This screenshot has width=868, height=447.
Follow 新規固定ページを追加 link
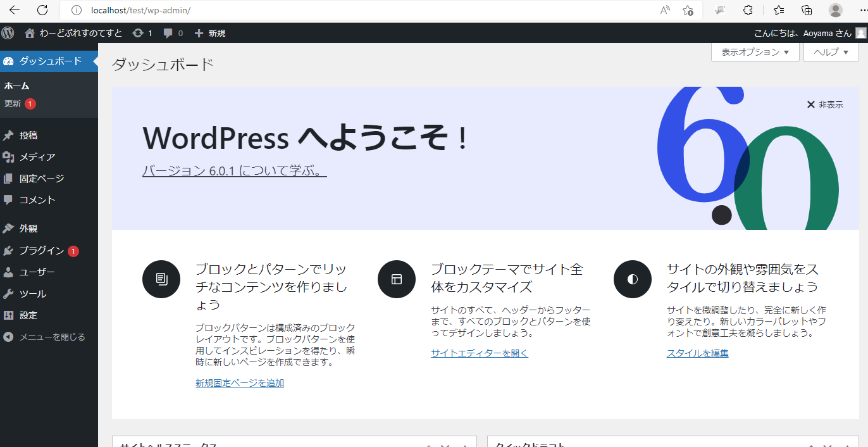point(240,383)
